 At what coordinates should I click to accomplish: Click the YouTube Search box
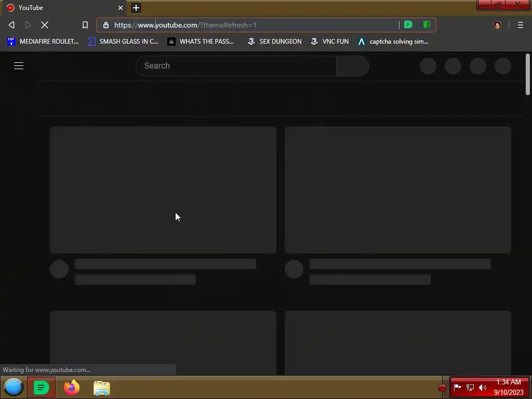tap(236, 66)
